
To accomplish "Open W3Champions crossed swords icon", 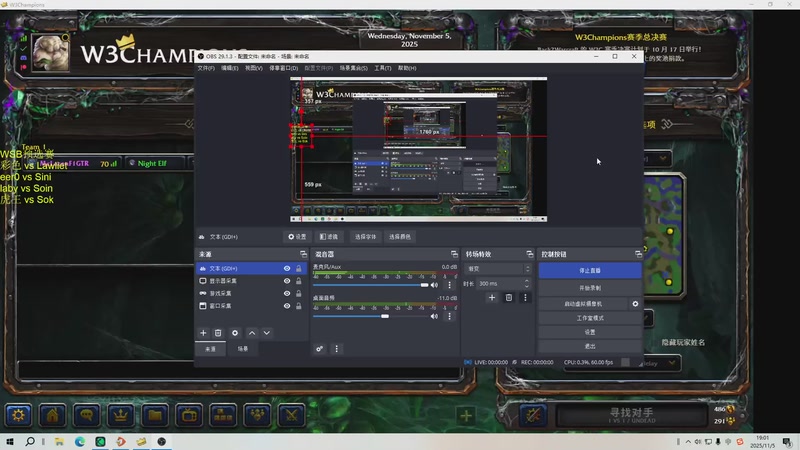I will click(x=292, y=415).
